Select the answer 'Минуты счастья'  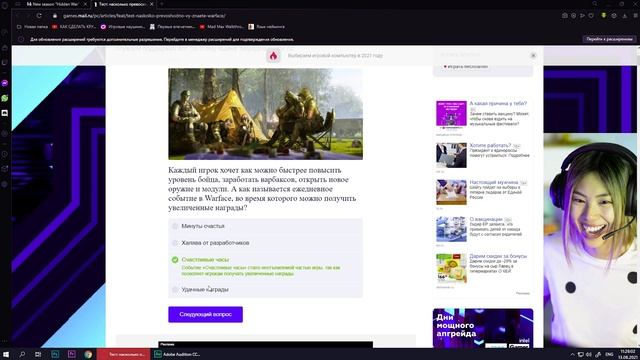[265, 226]
